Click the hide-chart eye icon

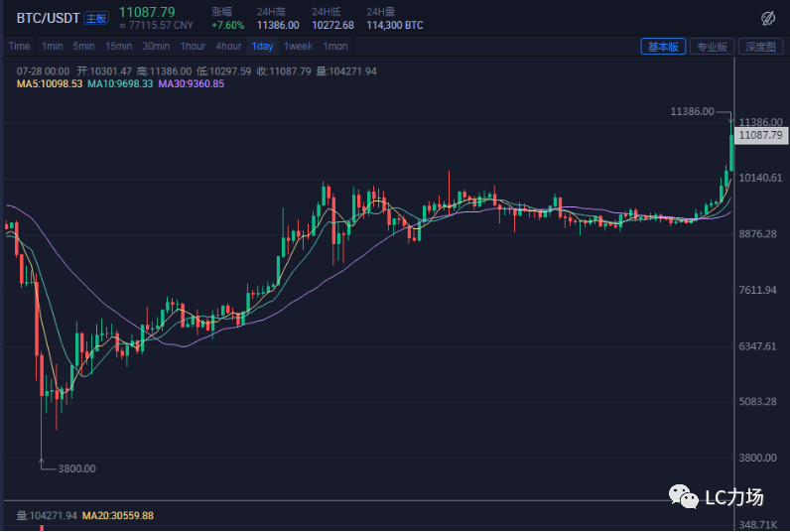pos(767,18)
